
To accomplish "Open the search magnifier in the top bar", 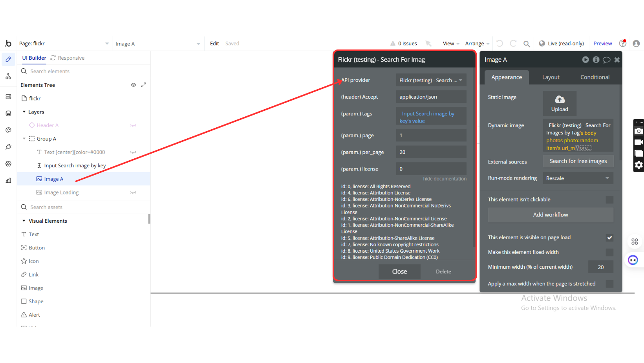I will 527,44.
